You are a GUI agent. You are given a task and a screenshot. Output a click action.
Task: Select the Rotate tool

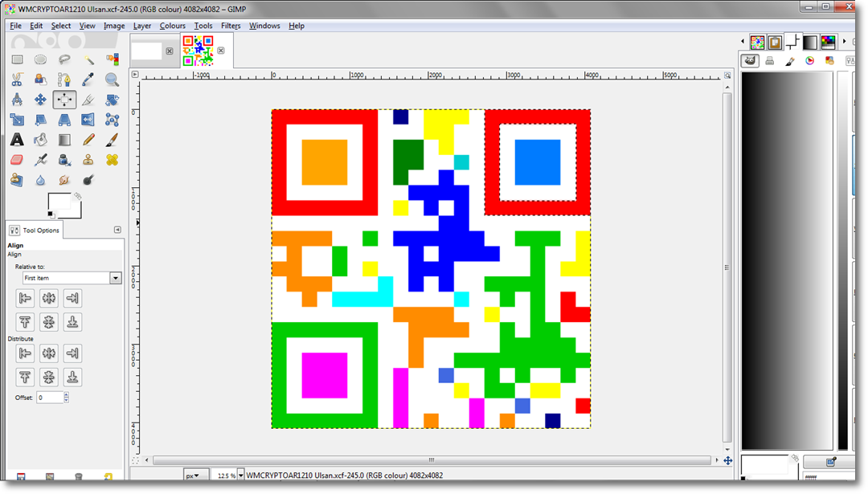point(112,100)
